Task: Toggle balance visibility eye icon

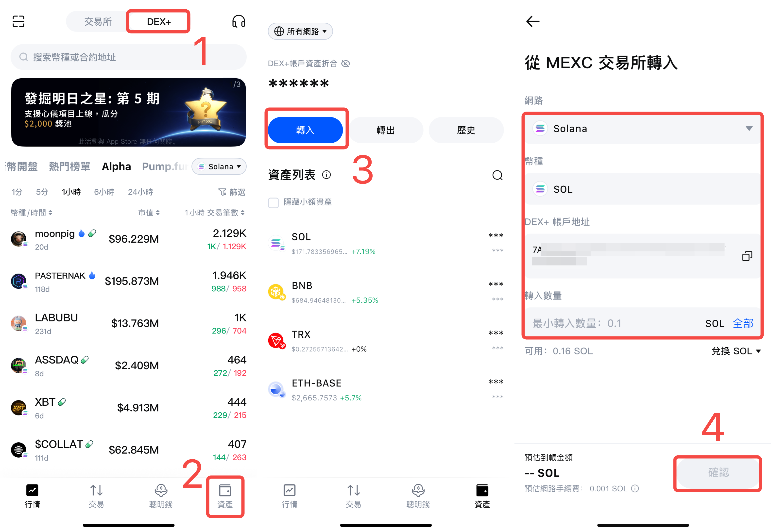Action: pos(345,64)
